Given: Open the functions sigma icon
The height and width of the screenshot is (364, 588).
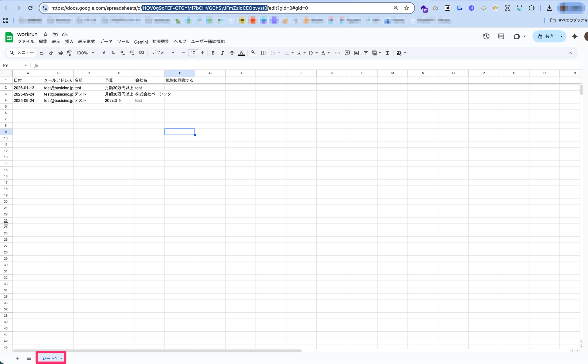Looking at the screenshot, I should (x=387, y=53).
